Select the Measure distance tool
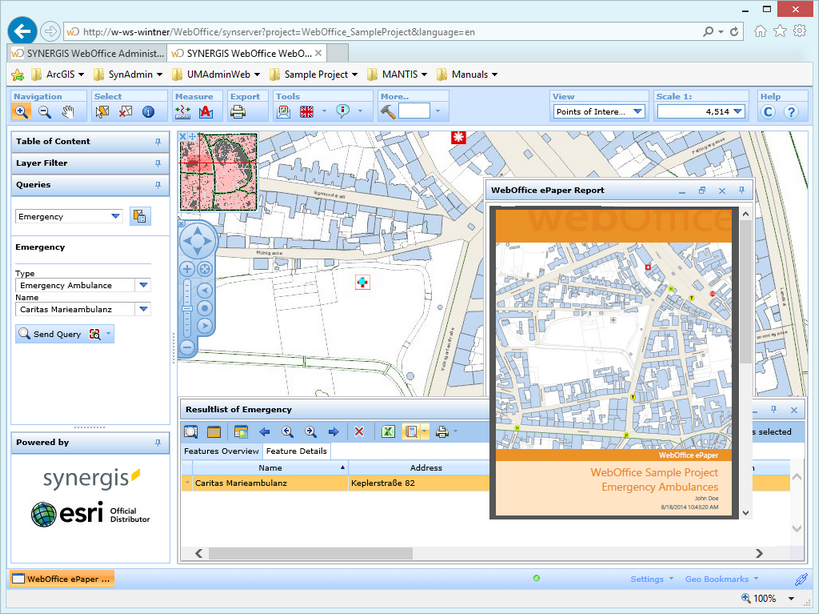This screenshot has height=614, width=819. point(181,112)
